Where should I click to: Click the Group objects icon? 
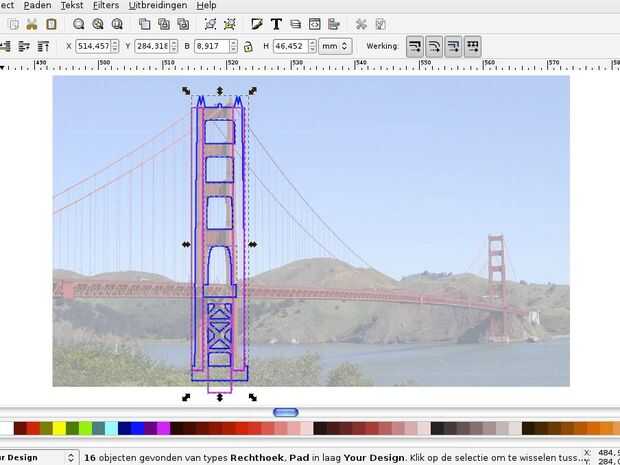pyautogui.click(x=210, y=25)
